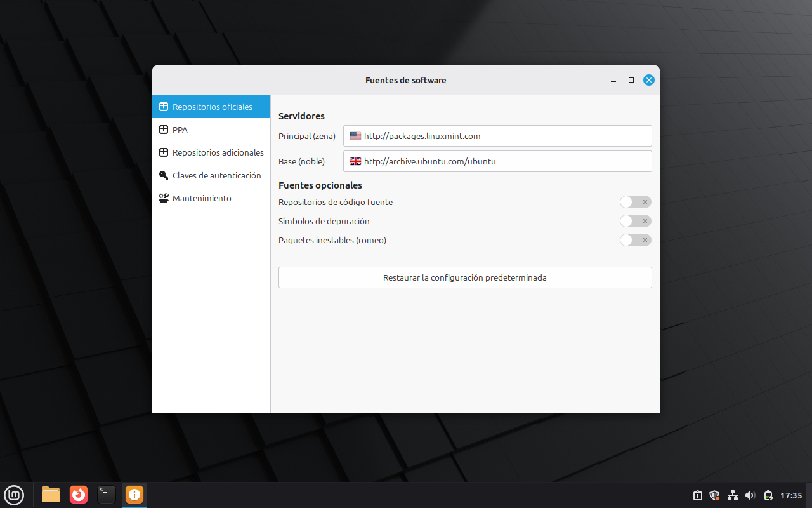
Task: Click the key icon for Claves de autenticación
Action: tap(164, 175)
